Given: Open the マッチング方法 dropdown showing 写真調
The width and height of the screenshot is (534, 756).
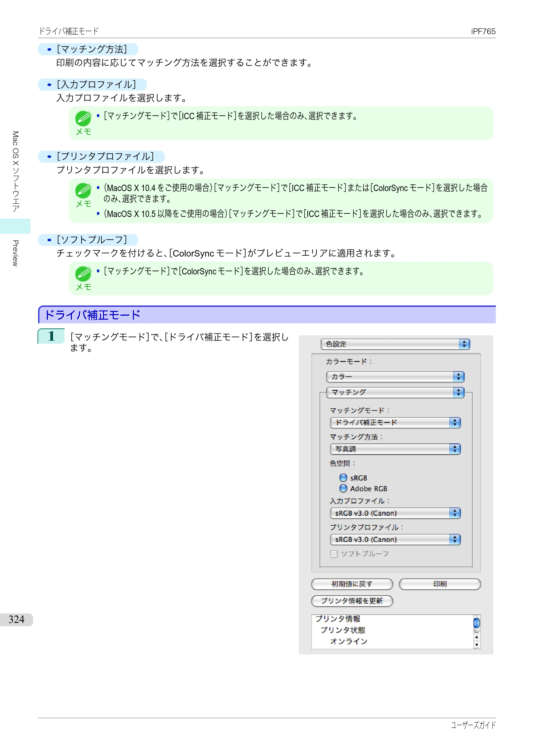Looking at the screenshot, I should point(395,449).
